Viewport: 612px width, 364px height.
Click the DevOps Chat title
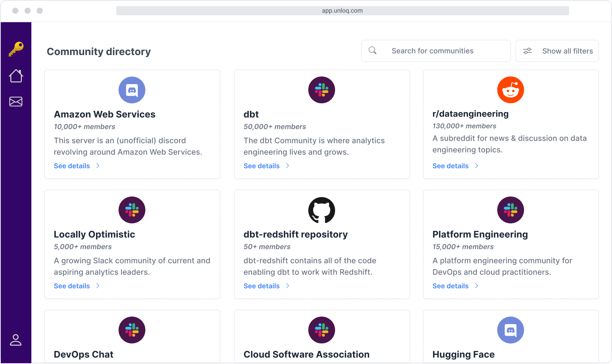(83, 354)
